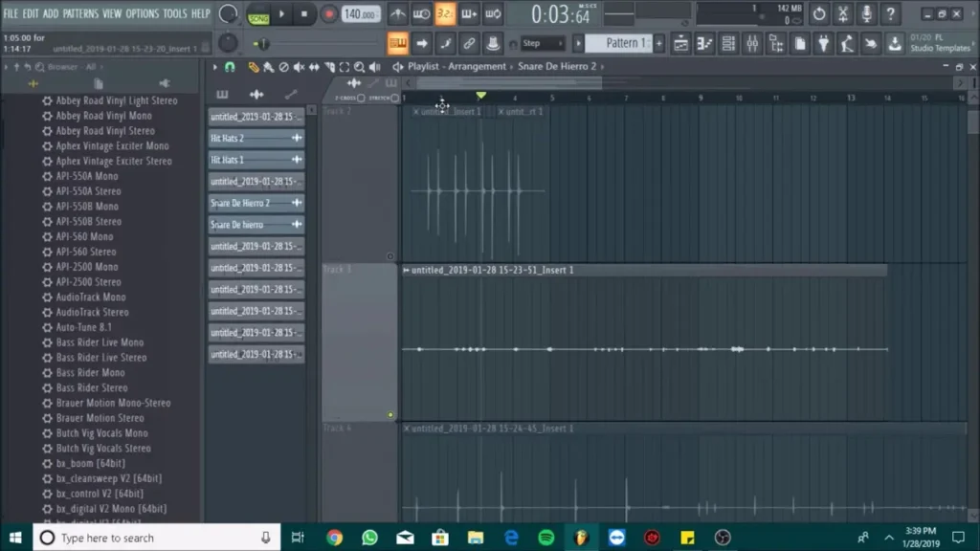Open the Piano Roll view
The height and width of the screenshot is (551, 980).
(703, 43)
